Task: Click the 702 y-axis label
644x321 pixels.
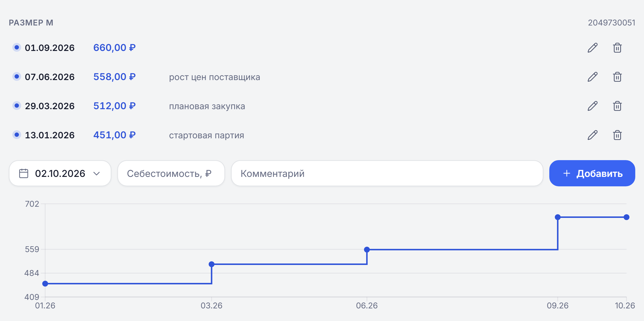Action: 32,204
